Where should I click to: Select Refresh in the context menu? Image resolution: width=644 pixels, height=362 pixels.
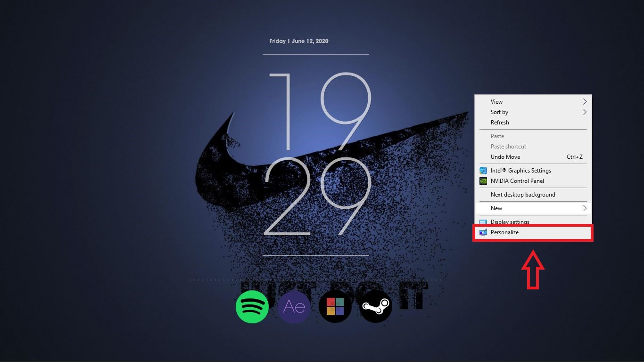click(x=533, y=123)
